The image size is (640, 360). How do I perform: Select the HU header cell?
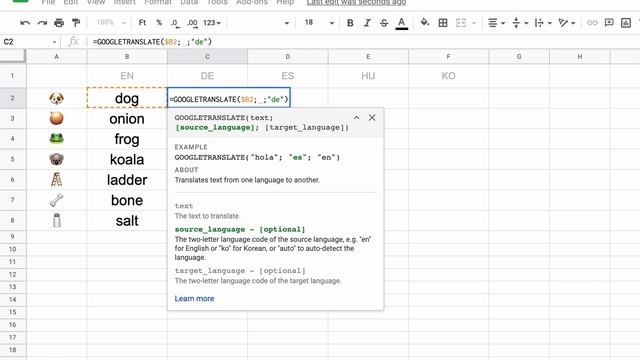[368, 76]
